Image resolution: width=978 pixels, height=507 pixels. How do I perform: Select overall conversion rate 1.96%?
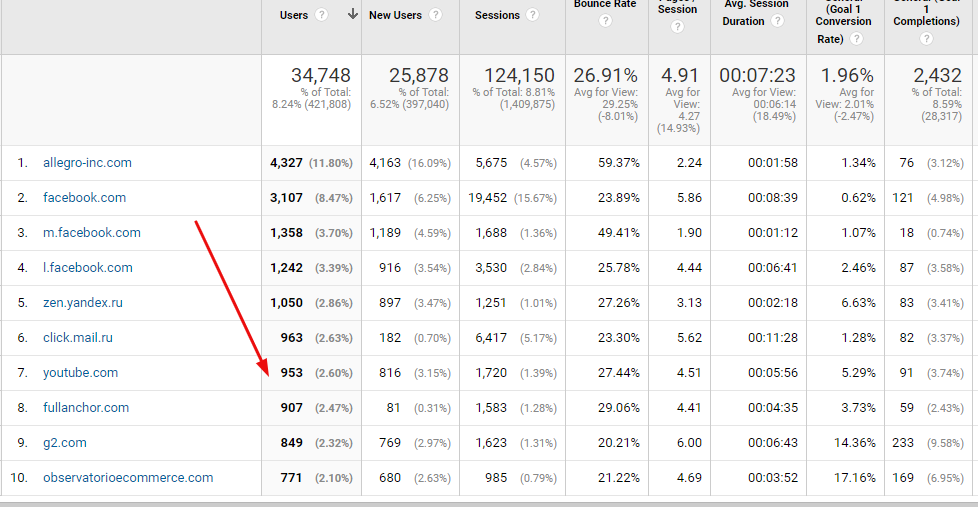click(x=848, y=75)
